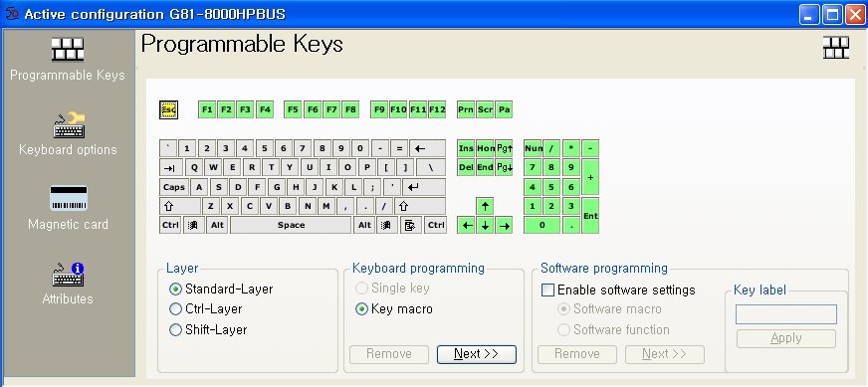Select the Ctrl-Layer radio button
Image resolution: width=868 pixels, height=387 pixels.
click(x=206, y=309)
